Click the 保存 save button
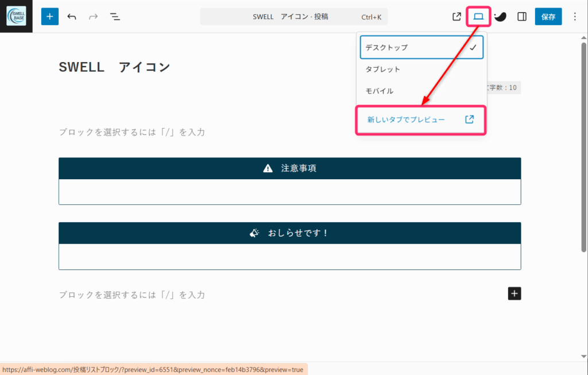Image resolution: width=588 pixels, height=375 pixels. (x=548, y=17)
